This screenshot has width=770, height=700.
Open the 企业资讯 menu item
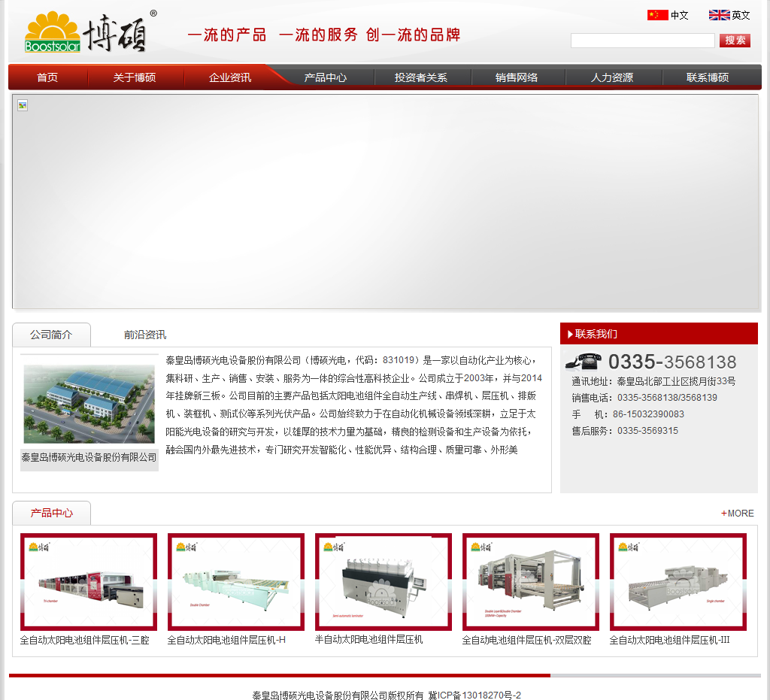pyautogui.click(x=230, y=77)
